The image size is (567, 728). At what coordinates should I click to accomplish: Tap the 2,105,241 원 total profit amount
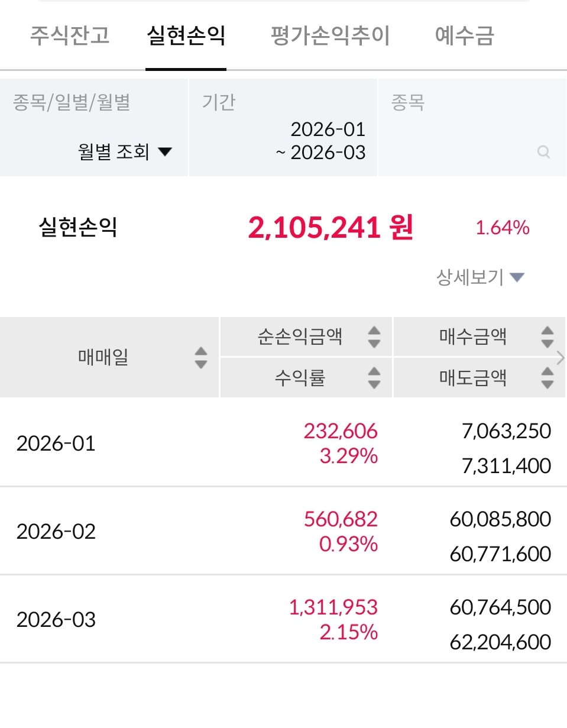tap(331, 228)
